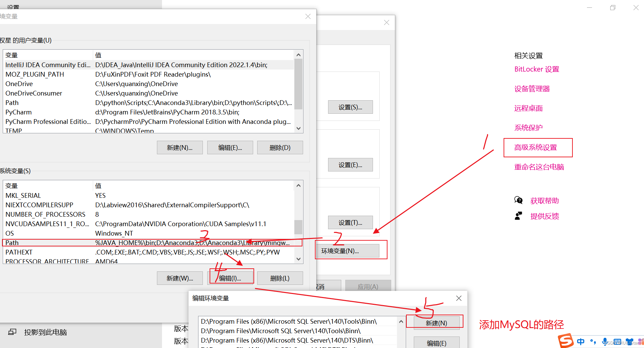644x348 pixels.
Task: Start voice input via Sogou microphone icon
Action: 605,342
